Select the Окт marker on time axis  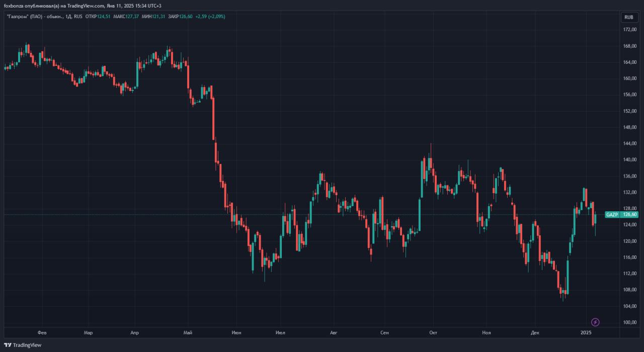[433, 332]
